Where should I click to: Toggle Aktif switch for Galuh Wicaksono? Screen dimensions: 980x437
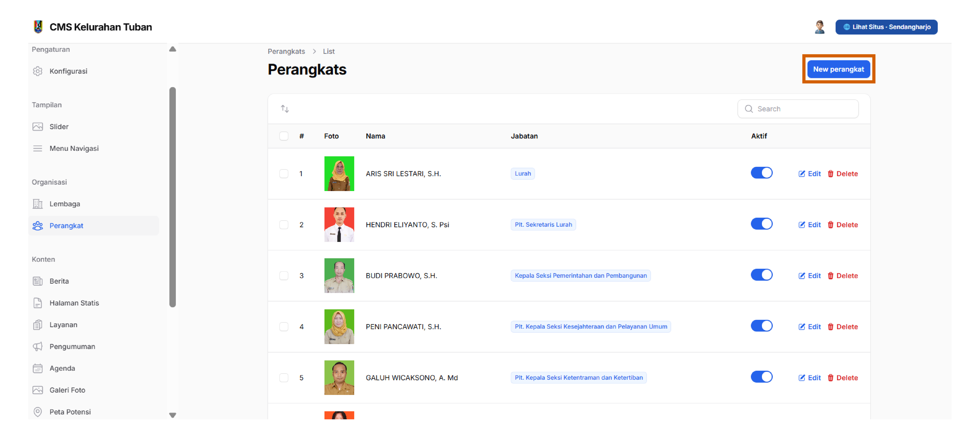(762, 377)
